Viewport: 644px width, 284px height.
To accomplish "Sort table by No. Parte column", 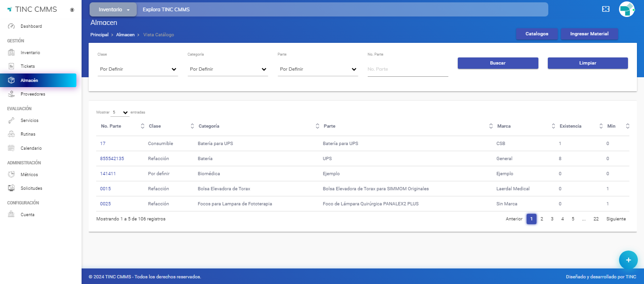I will tap(142, 126).
